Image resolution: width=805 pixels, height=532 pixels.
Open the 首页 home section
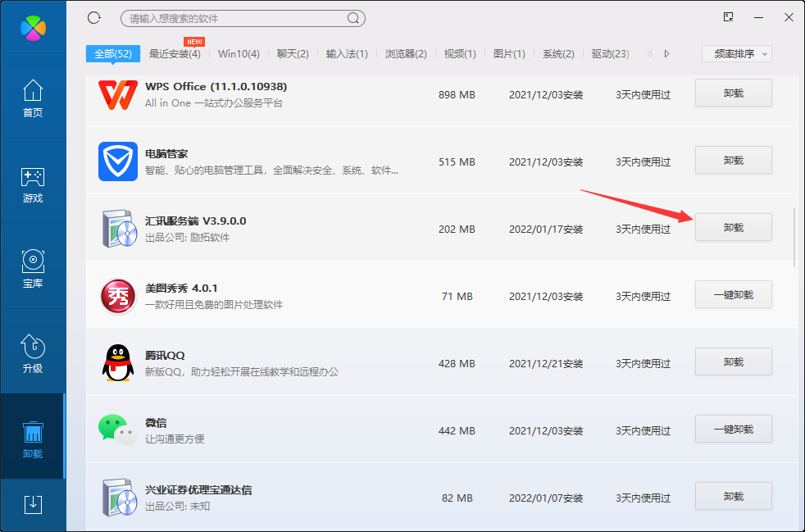(x=33, y=98)
